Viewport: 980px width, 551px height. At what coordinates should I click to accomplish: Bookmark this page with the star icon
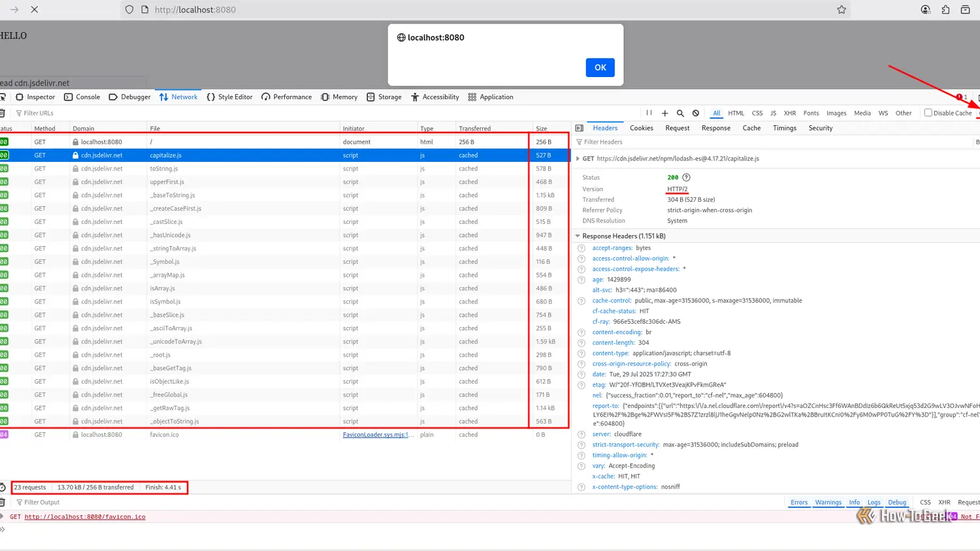pos(841,10)
